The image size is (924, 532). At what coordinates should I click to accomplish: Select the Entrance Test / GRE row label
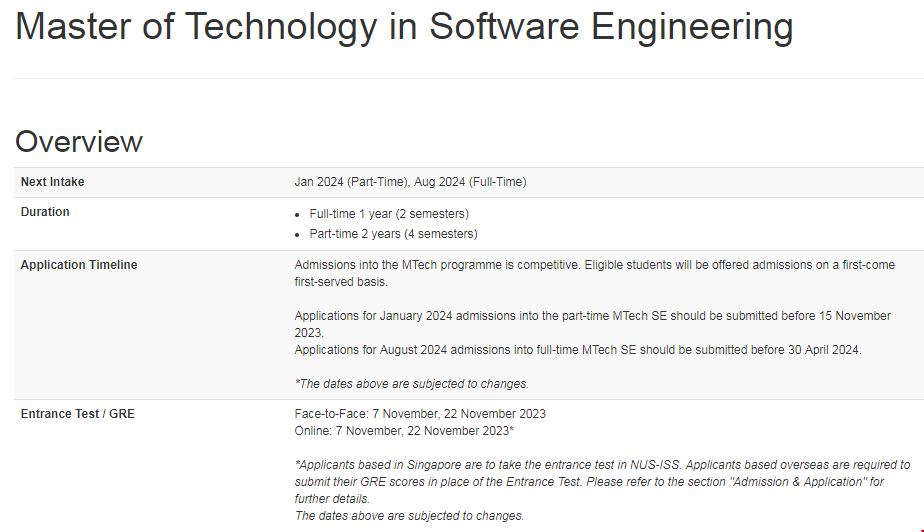77,414
